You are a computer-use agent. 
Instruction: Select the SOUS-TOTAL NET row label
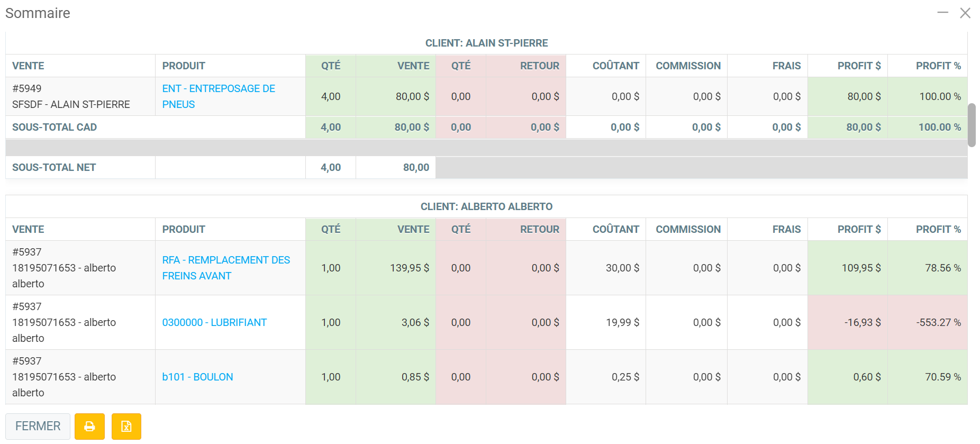54,167
